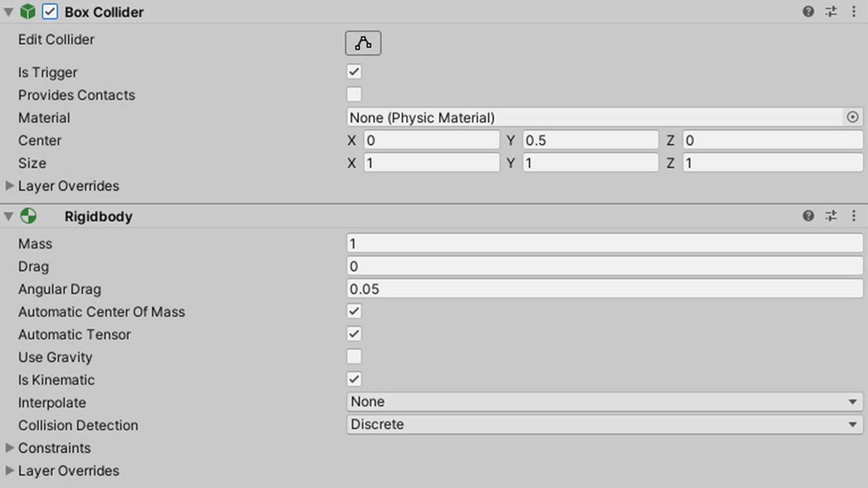The image size is (868, 488).
Task: Collapse the Rigidbody component foldout
Action: [x=8, y=216]
